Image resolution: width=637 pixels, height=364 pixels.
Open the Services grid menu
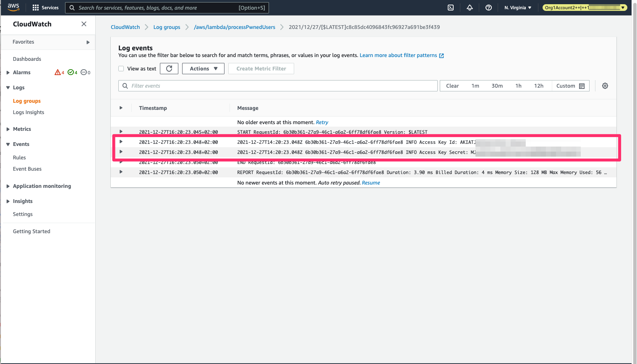pyautogui.click(x=45, y=8)
